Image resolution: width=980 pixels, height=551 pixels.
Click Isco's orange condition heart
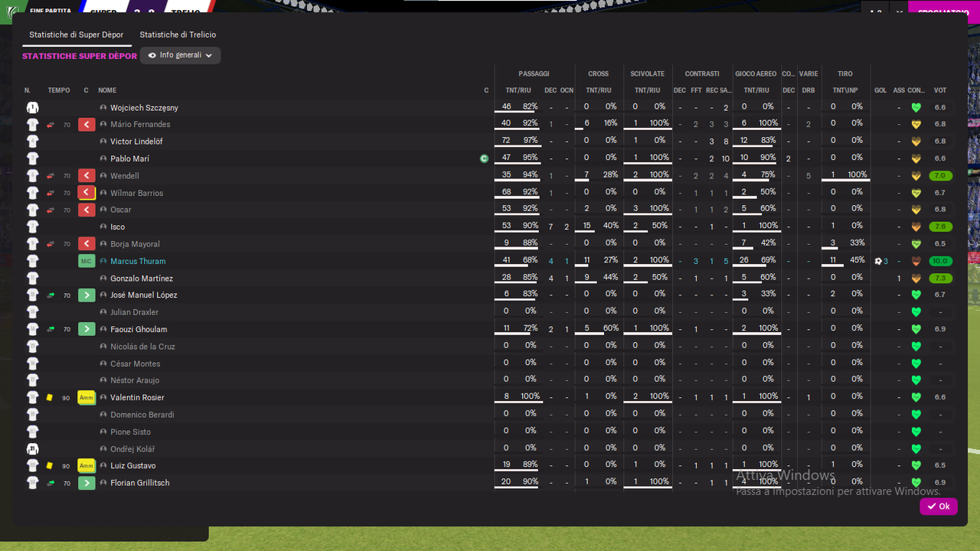point(916,227)
